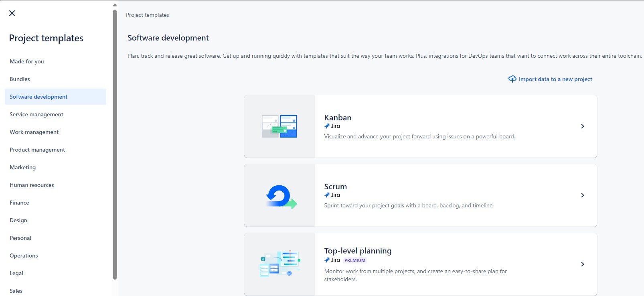Click the sidebar vertical scrollbar
644x296 pixels.
point(115,144)
